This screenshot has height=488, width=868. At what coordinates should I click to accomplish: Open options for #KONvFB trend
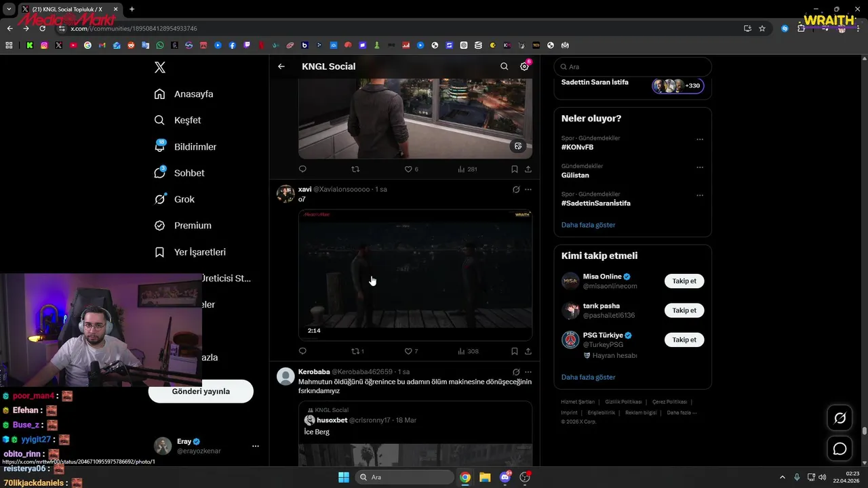tap(700, 140)
